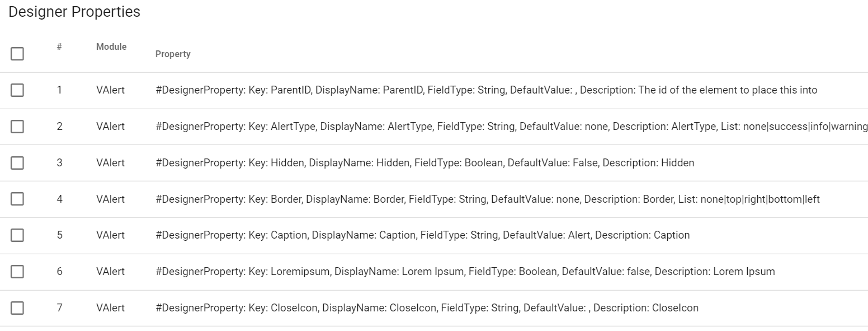Toggle the select-all checkbox in header
This screenshot has height=331, width=868.
click(17, 54)
